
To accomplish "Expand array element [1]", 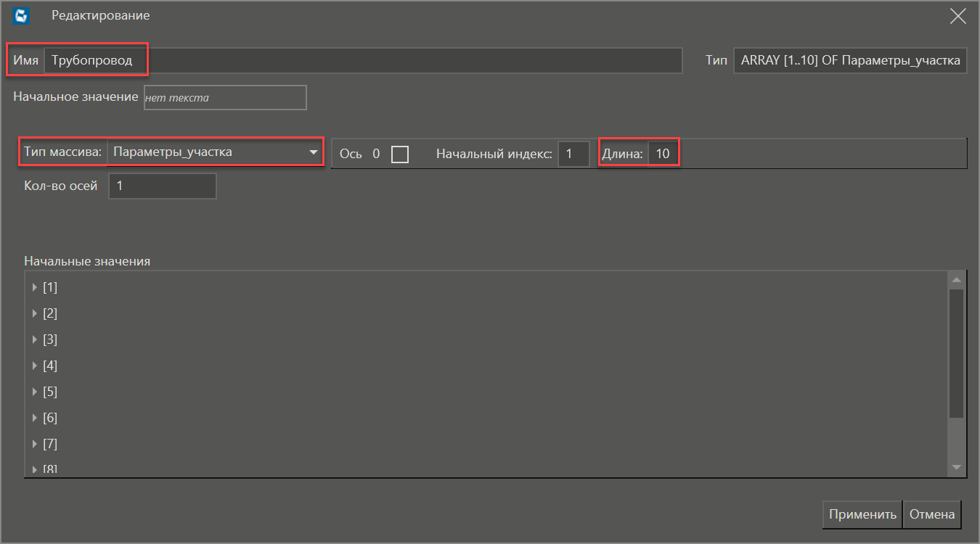I will (34, 288).
